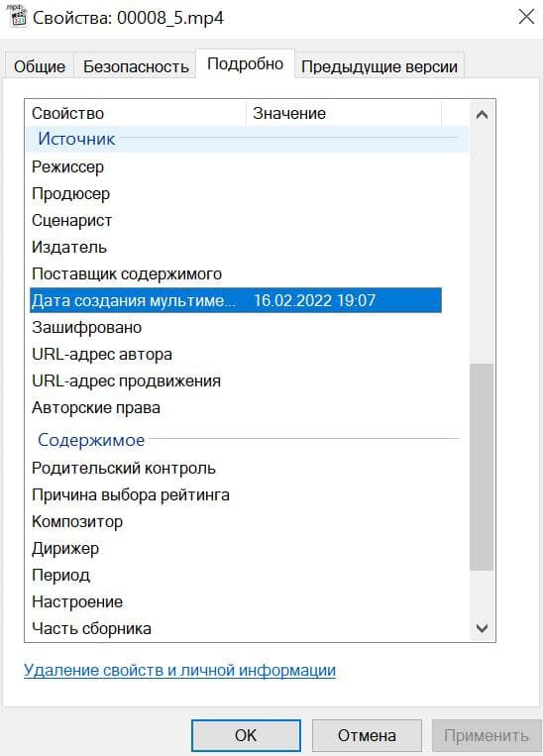Select URL-адрес продвижения row
The height and width of the screenshot is (756, 543).
pos(235,380)
